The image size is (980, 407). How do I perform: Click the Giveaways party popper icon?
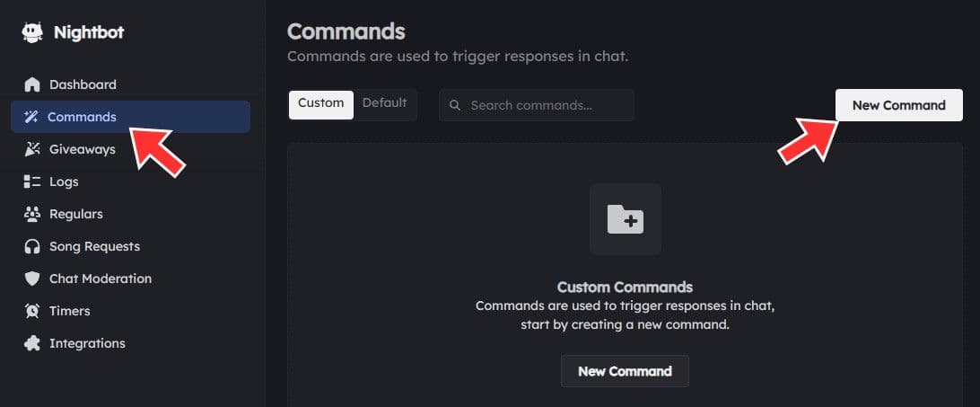[x=32, y=149]
